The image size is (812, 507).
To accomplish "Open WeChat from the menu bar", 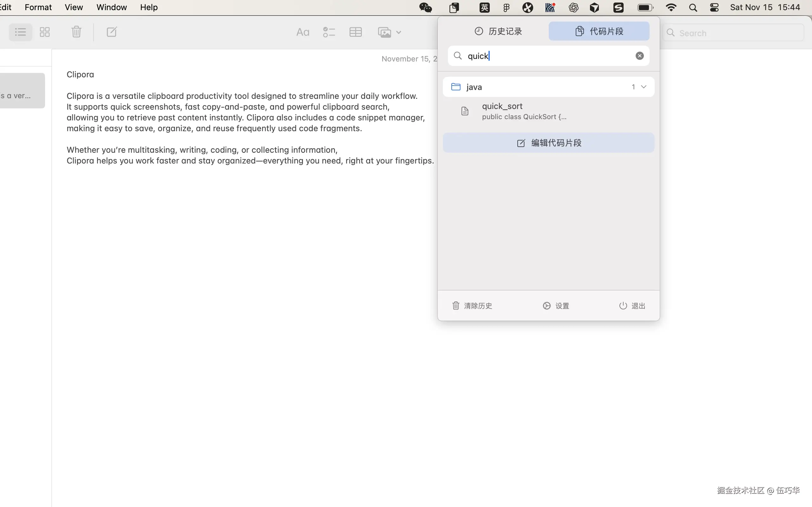I will coord(425,7).
